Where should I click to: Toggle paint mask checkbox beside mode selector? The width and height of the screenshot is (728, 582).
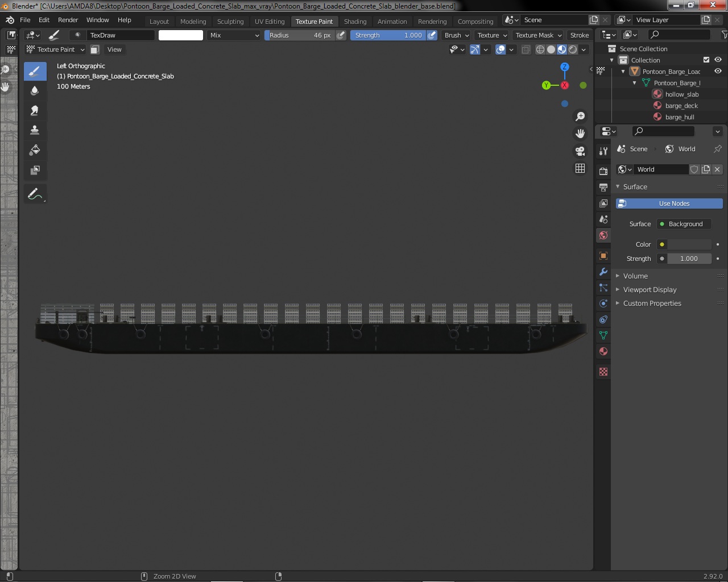tap(95, 49)
